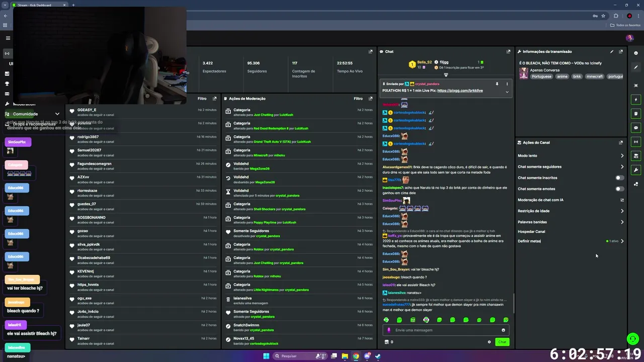644x362 pixels.
Task: Open the hamburger menu in dashboard header
Action: point(8,38)
